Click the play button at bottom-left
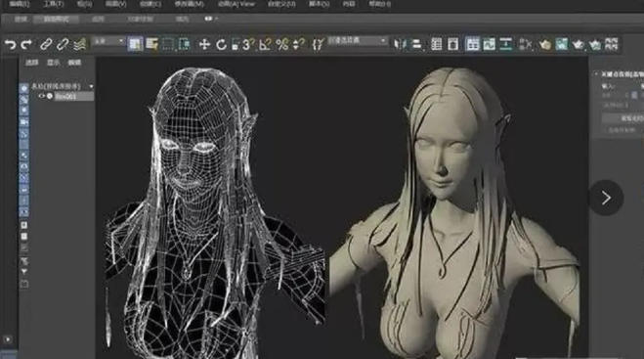 click(8, 339)
